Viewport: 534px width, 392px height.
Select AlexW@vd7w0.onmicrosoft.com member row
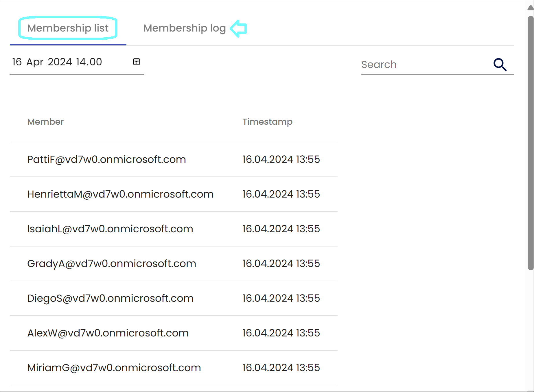tap(174, 333)
